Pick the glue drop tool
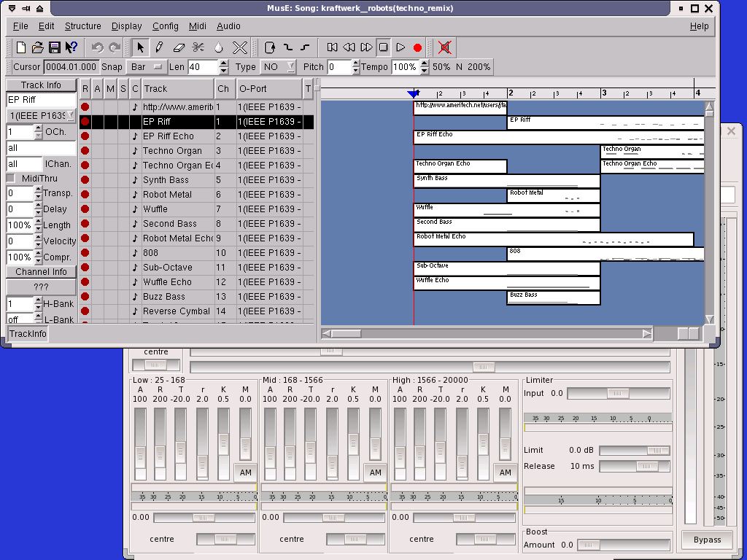The height and width of the screenshot is (560, 747). click(218, 47)
